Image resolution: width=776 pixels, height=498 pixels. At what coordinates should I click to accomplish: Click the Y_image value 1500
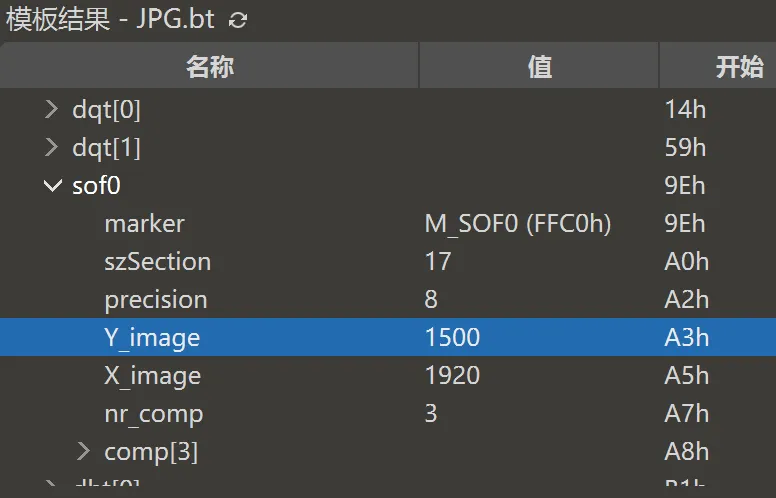(x=452, y=338)
